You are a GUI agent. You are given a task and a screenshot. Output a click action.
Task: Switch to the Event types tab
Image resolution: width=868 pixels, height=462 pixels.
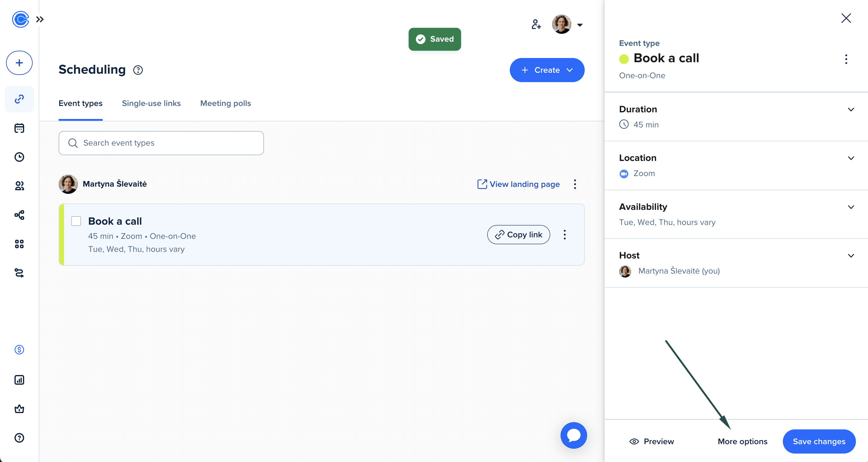coord(81,104)
